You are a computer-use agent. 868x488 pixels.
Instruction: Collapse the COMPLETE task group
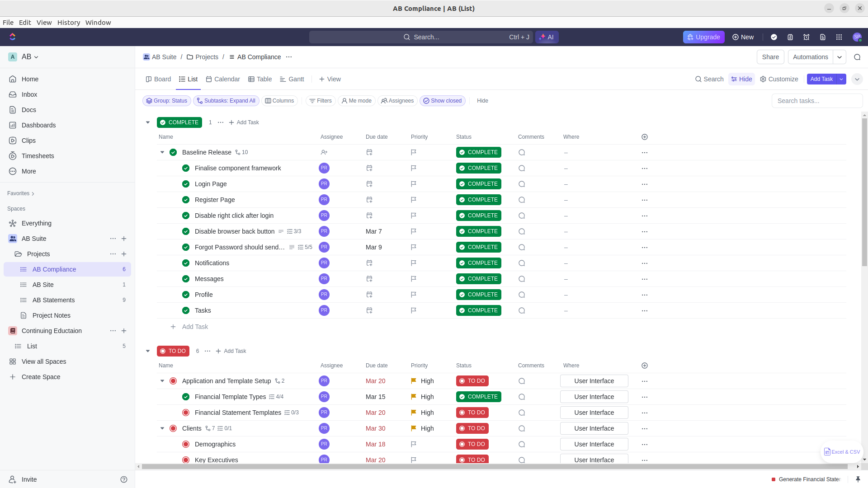click(x=148, y=122)
